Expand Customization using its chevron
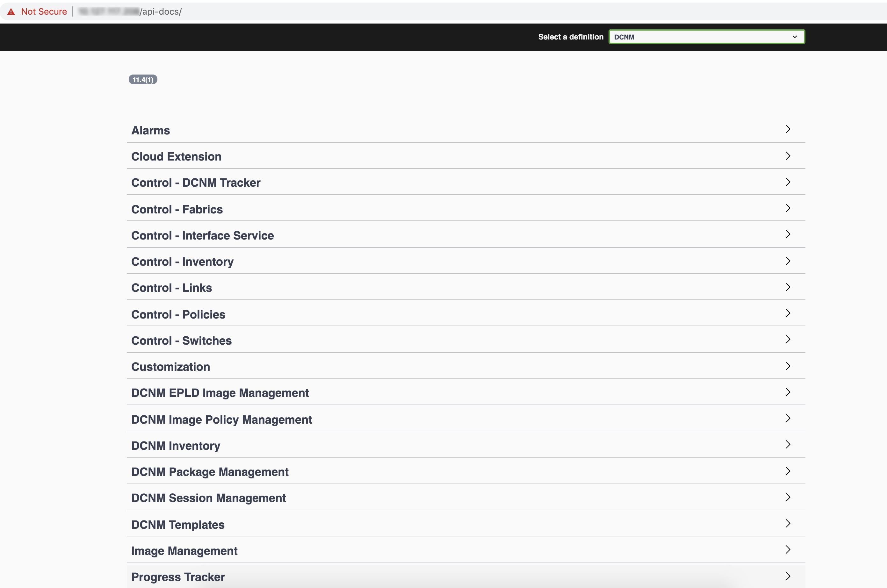Image resolution: width=887 pixels, height=588 pixels. click(788, 366)
